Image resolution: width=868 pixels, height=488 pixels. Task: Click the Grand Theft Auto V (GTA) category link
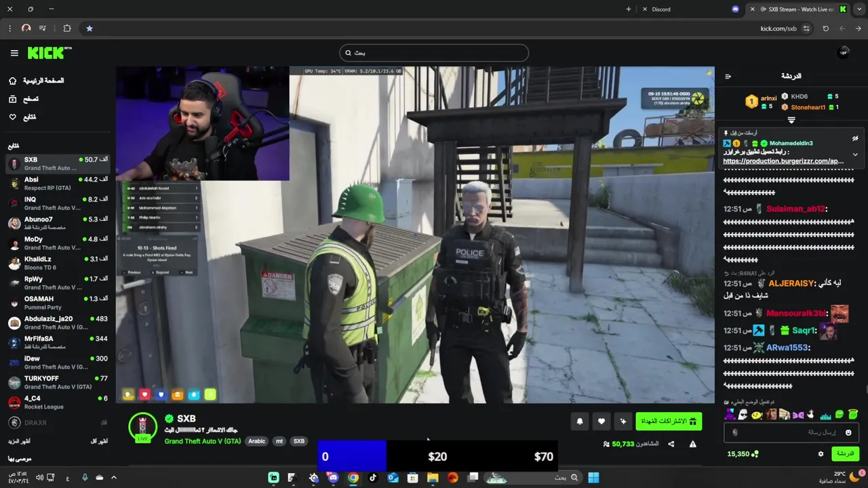202,441
